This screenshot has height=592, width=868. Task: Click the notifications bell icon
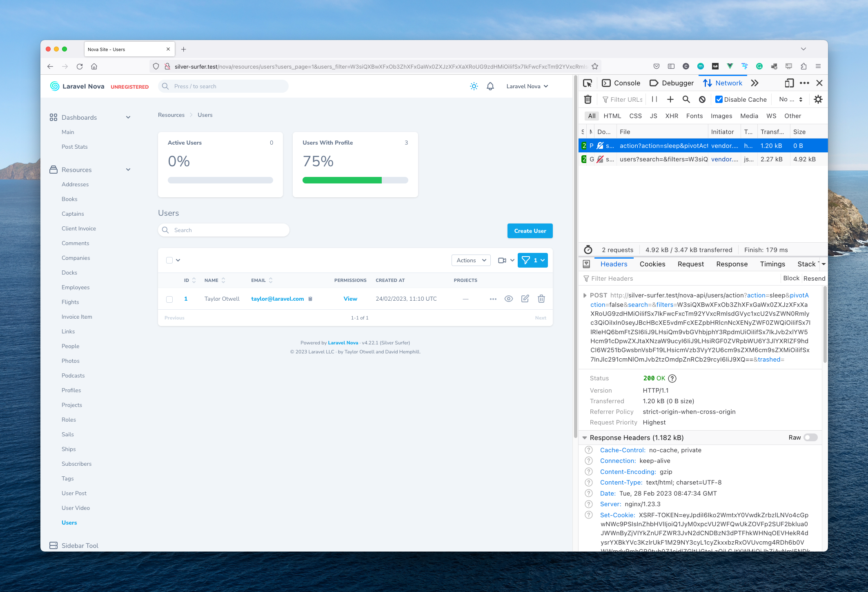pyautogui.click(x=490, y=86)
